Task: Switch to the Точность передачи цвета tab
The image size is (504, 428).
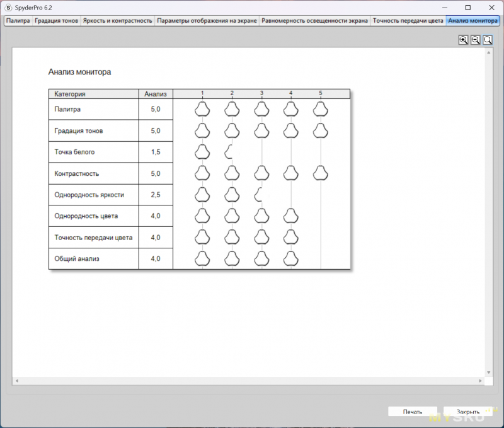Action: [x=408, y=21]
